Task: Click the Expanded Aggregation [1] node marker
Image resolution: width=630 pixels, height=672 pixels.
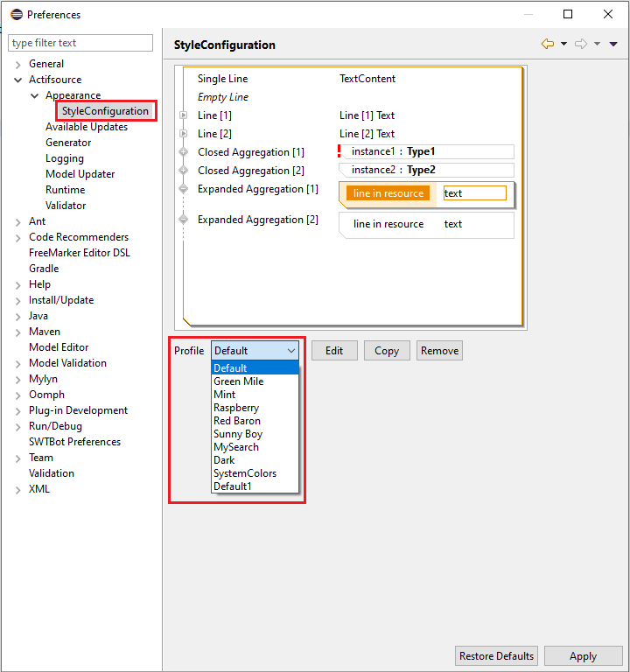Action: click(184, 189)
